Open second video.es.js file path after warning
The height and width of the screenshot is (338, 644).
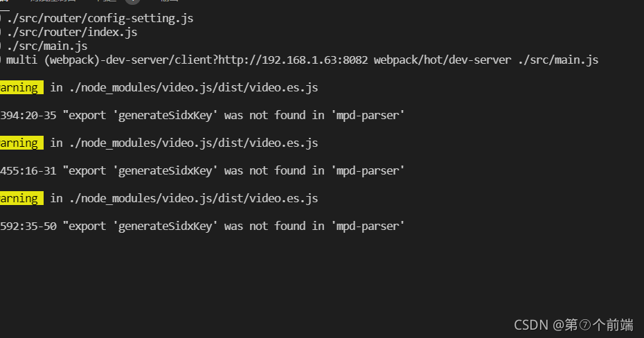194,143
